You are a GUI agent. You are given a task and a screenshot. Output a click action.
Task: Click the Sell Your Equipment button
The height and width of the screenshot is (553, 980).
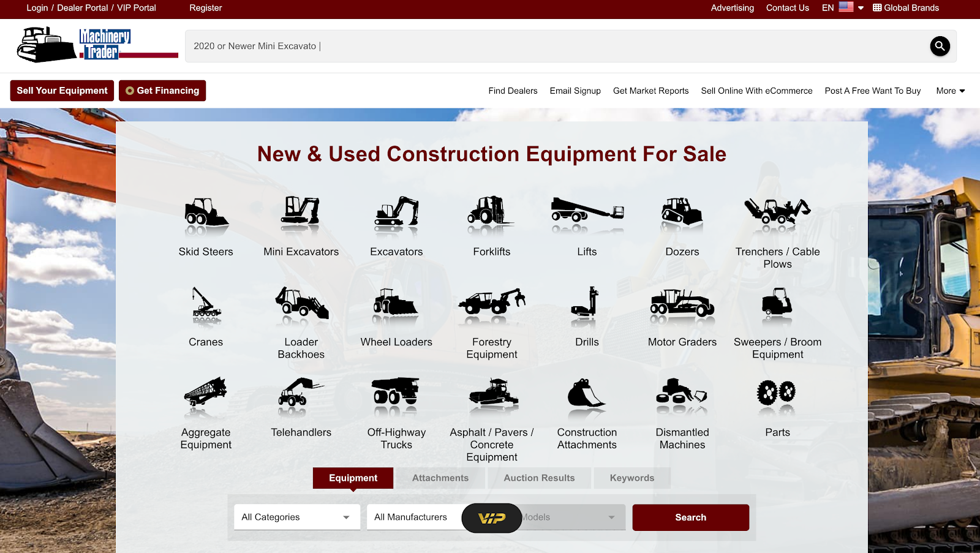tap(62, 91)
